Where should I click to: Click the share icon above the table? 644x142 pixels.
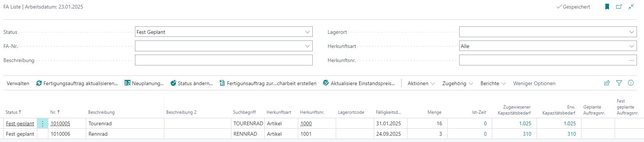click(607, 83)
